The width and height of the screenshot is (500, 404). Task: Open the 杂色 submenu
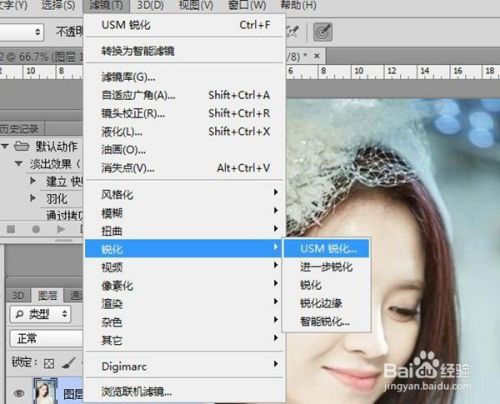[184, 322]
